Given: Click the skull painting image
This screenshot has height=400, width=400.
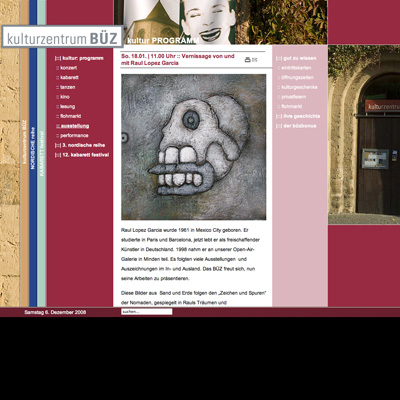Looking at the screenshot, I should (x=194, y=147).
